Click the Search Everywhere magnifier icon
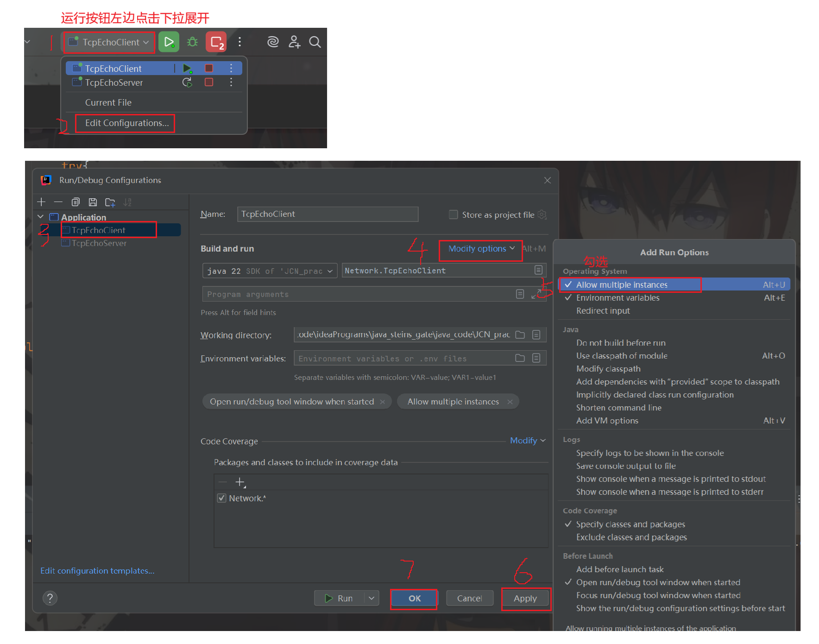 pos(315,42)
